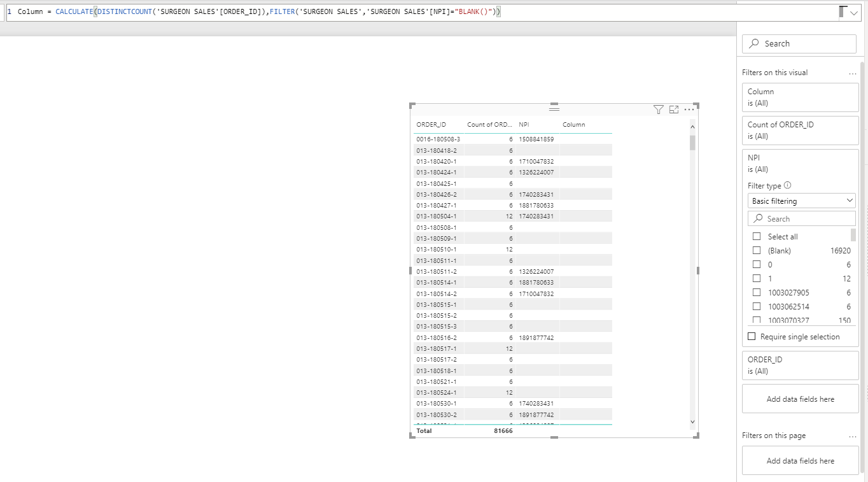Enter focus mode for the table visual

(674, 110)
